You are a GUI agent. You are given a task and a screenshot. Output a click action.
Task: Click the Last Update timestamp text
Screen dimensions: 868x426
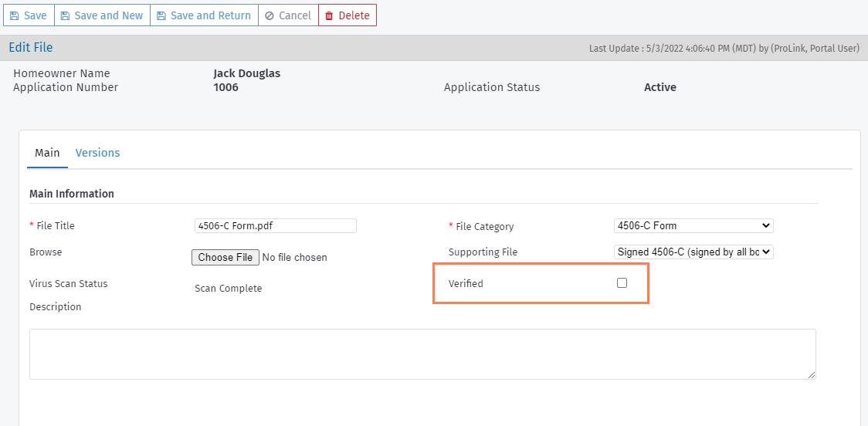pyautogui.click(x=724, y=49)
